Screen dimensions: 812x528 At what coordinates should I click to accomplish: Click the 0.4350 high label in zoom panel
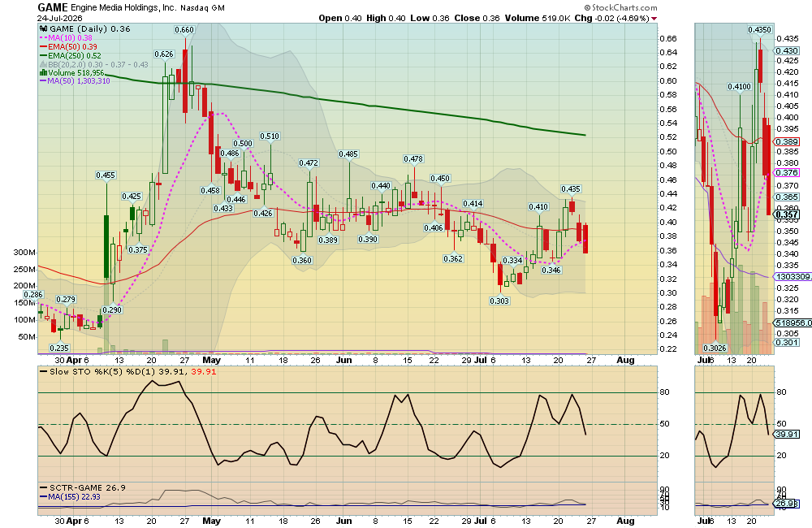pos(760,30)
